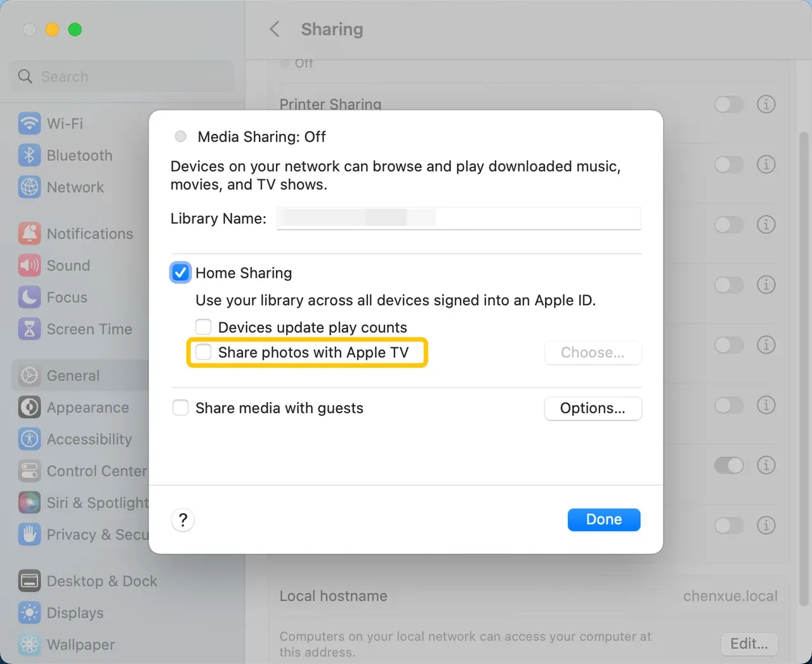Screen dimensions: 812x664
Task: Select Wi-Fi label in sidebar
Action: click(x=65, y=124)
